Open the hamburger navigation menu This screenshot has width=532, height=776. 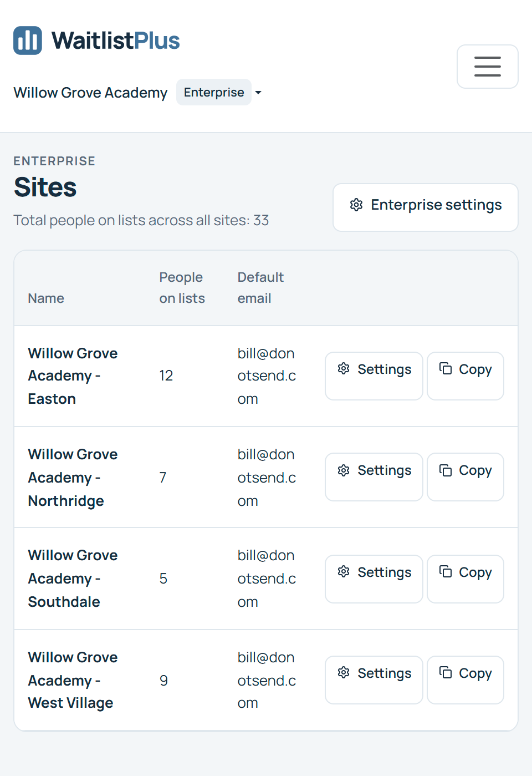pyautogui.click(x=488, y=67)
